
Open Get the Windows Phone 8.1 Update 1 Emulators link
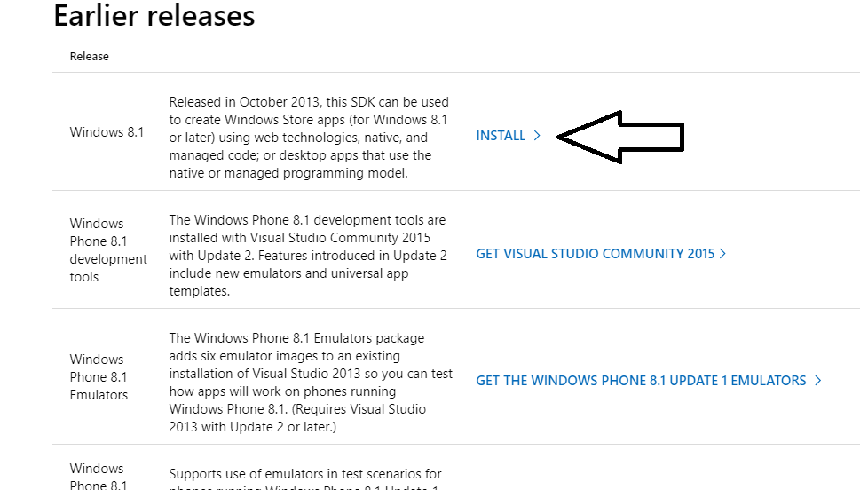click(648, 381)
